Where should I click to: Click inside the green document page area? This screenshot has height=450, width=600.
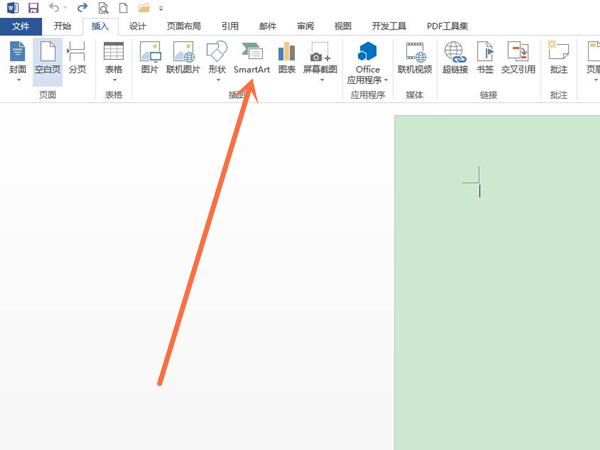click(497, 300)
